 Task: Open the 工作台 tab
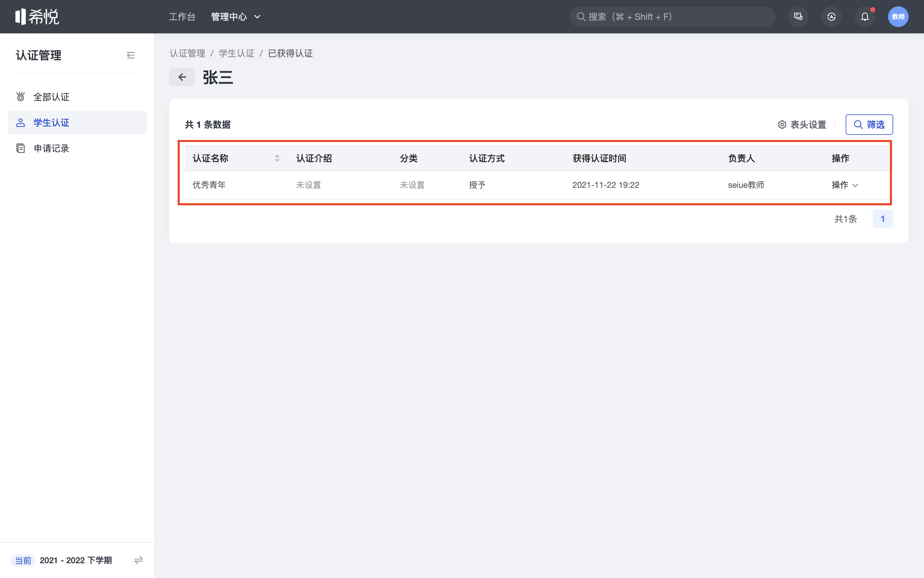coord(182,17)
